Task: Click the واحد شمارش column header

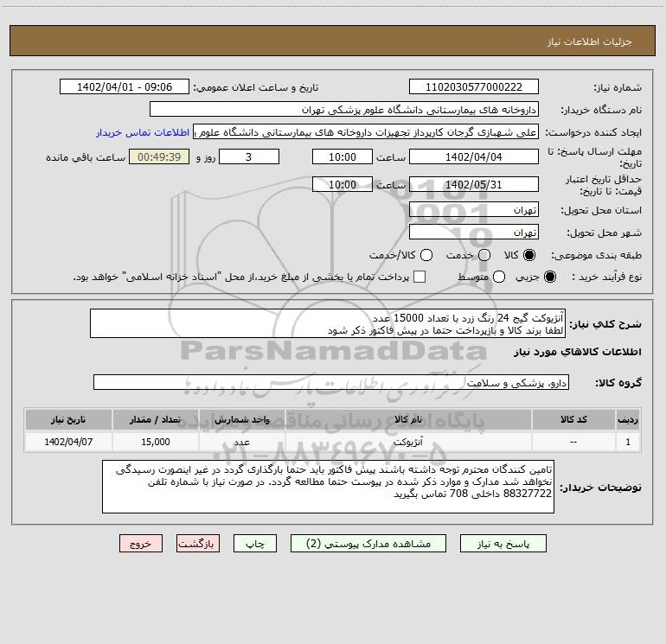Action: (x=241, y=419)
